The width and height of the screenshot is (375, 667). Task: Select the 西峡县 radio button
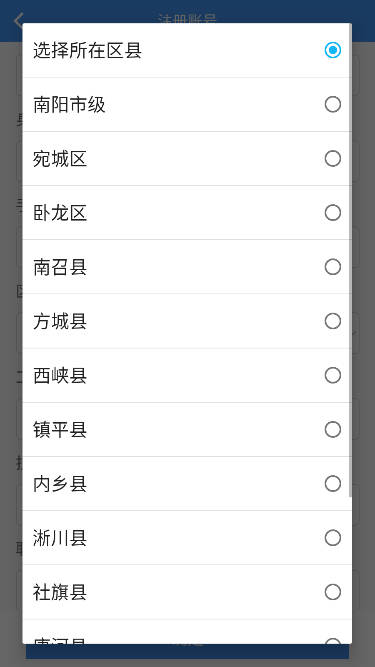332,376
